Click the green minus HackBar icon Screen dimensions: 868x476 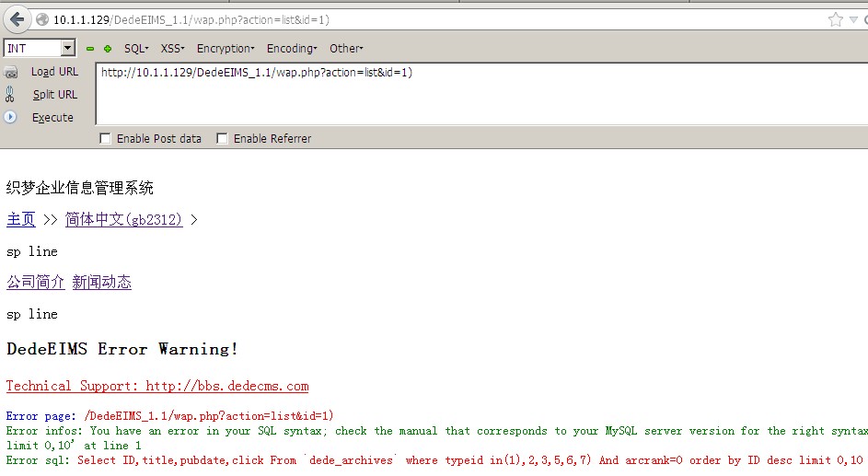point(90,49)
